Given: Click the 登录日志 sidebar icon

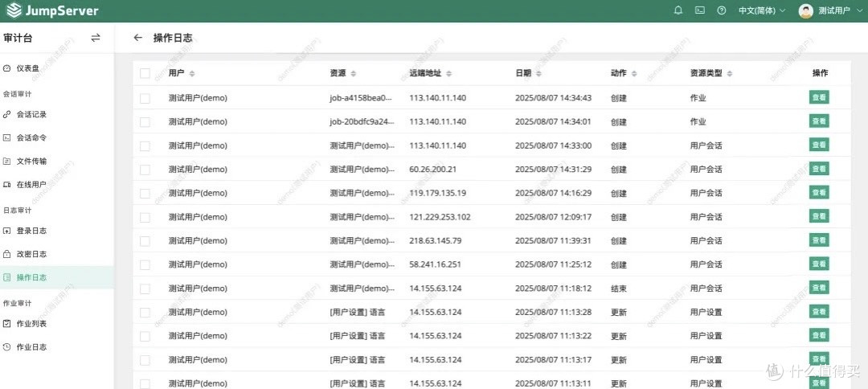Looking at the screenshot, I should point(6,231).
